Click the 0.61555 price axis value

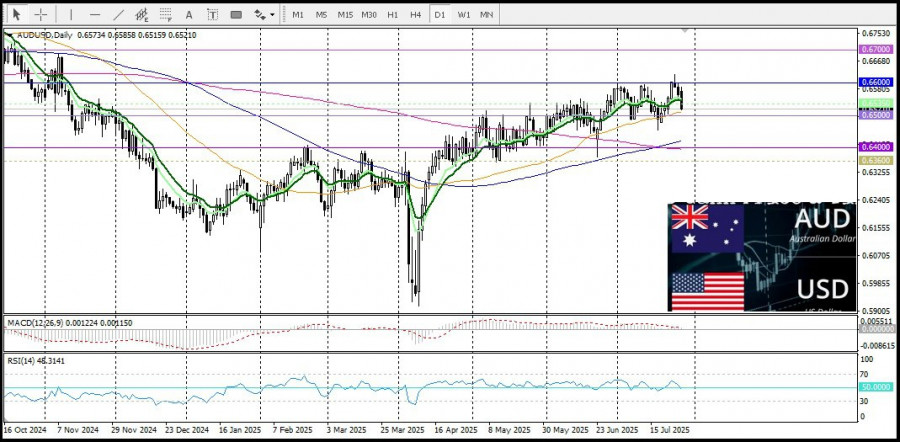876,228
